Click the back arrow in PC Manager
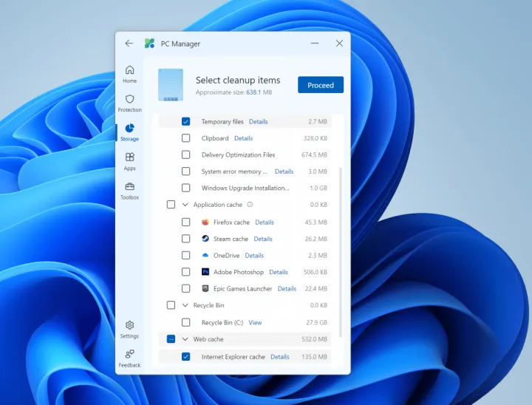The height and width of the screenshot is (405, 532). click(x=129, y=44)
